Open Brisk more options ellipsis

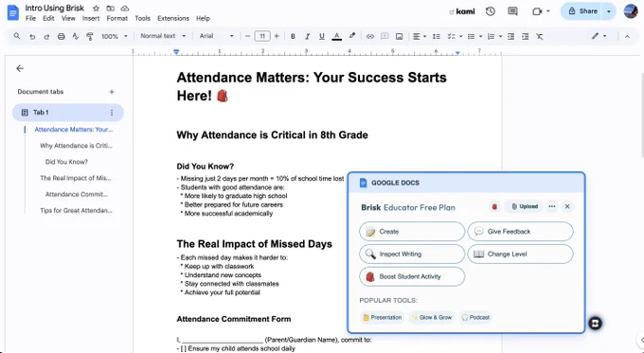(552, 206)
